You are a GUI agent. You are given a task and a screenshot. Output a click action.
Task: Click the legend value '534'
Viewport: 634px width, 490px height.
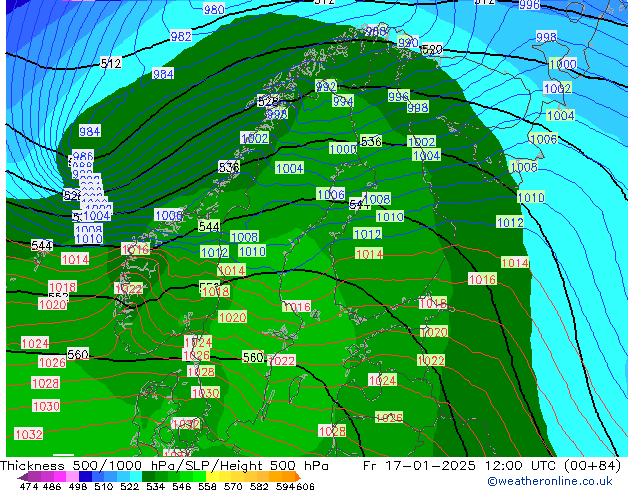coord(155,486)
